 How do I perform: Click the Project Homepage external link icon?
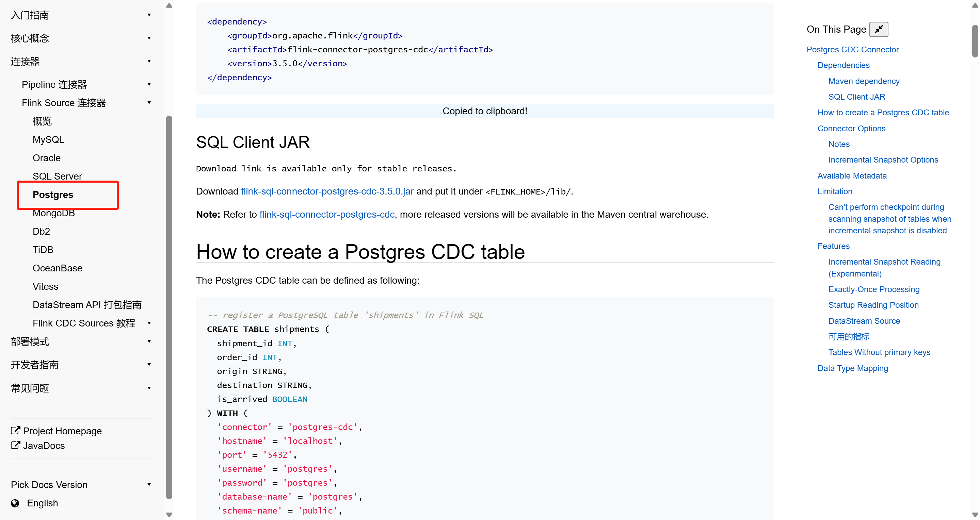click(x=15, y=430)
